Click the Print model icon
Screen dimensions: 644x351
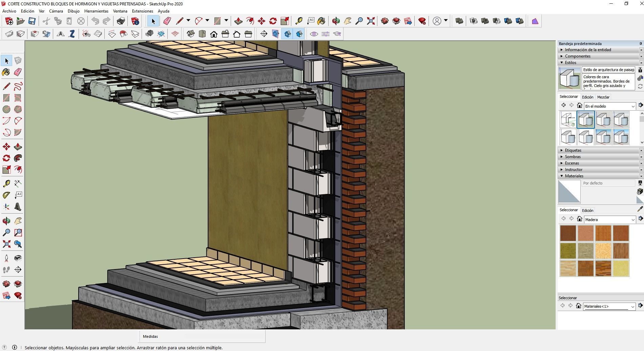coord(121,21)
